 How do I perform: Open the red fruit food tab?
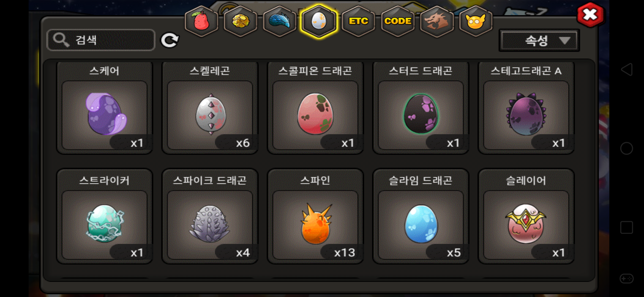201,21
